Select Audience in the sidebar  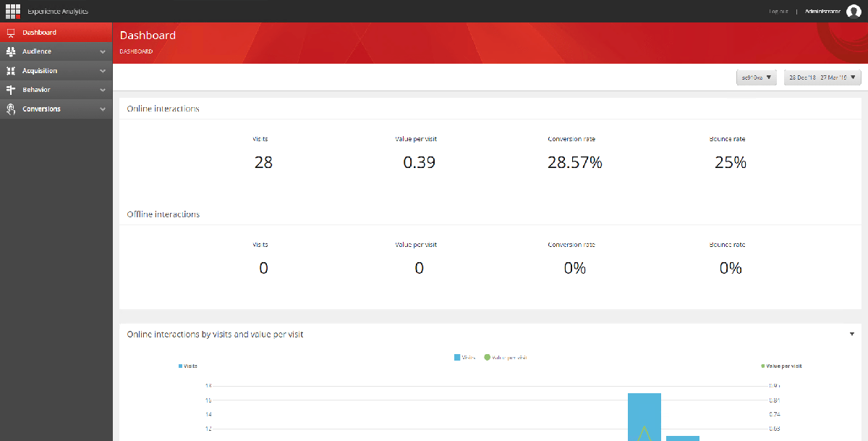[x=56, y=51]
